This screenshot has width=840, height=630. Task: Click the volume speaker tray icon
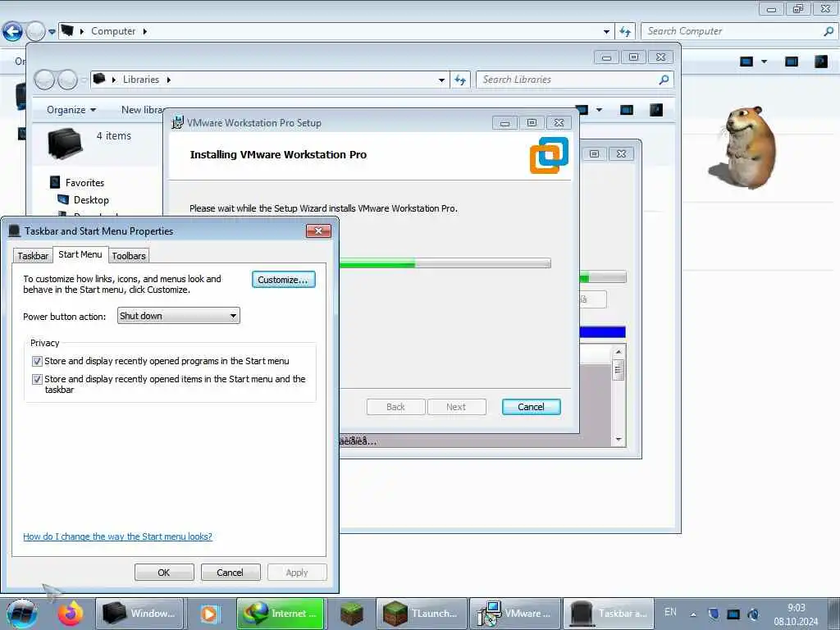tap(753, 614)
